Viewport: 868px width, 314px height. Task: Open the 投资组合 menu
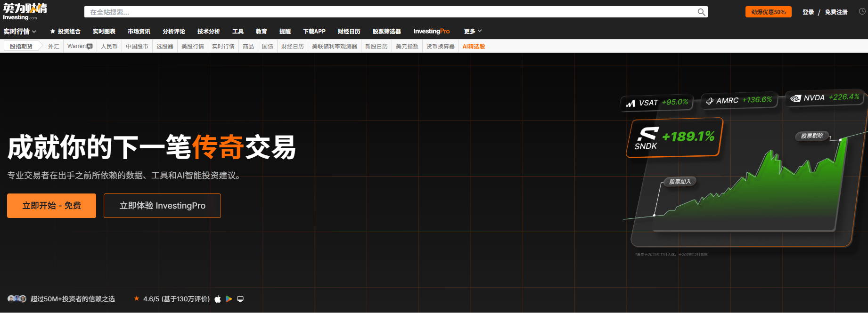click(x=69, y=32)
